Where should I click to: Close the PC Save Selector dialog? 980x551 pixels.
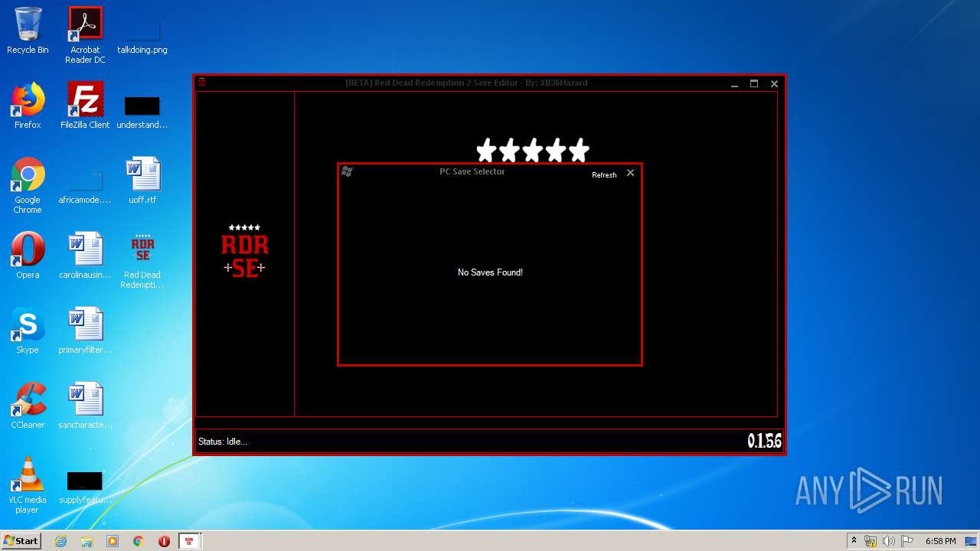click(630, 173)
